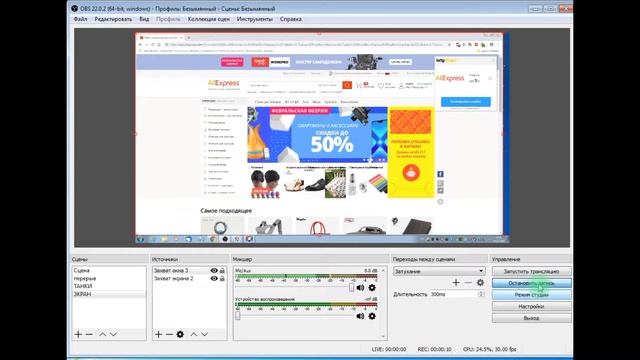Image resolution: width=640 pixels, height=360 pixels.
Task: Click the Выход button
Action: point(531,318)
